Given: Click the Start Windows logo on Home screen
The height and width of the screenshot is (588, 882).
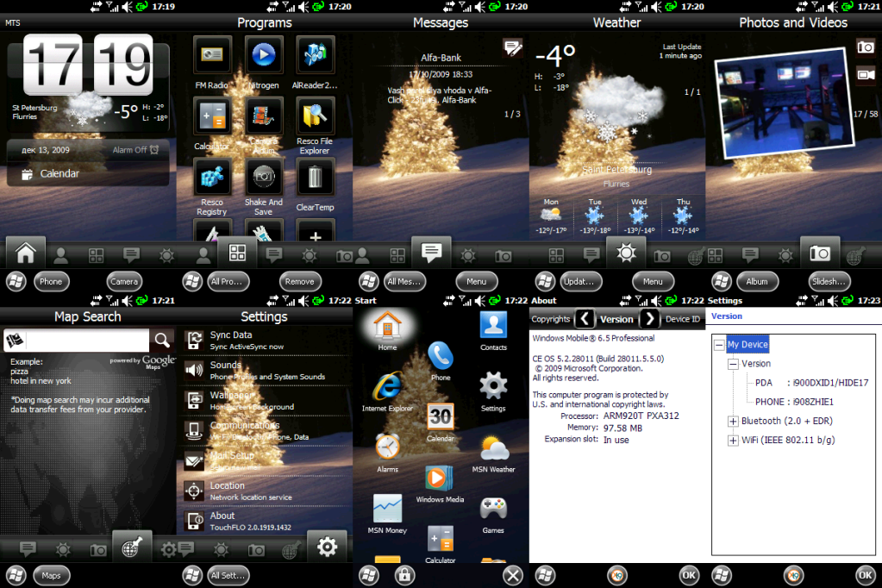Looking at the screenshot, I should pyautogui.click(x=16, y=281).
